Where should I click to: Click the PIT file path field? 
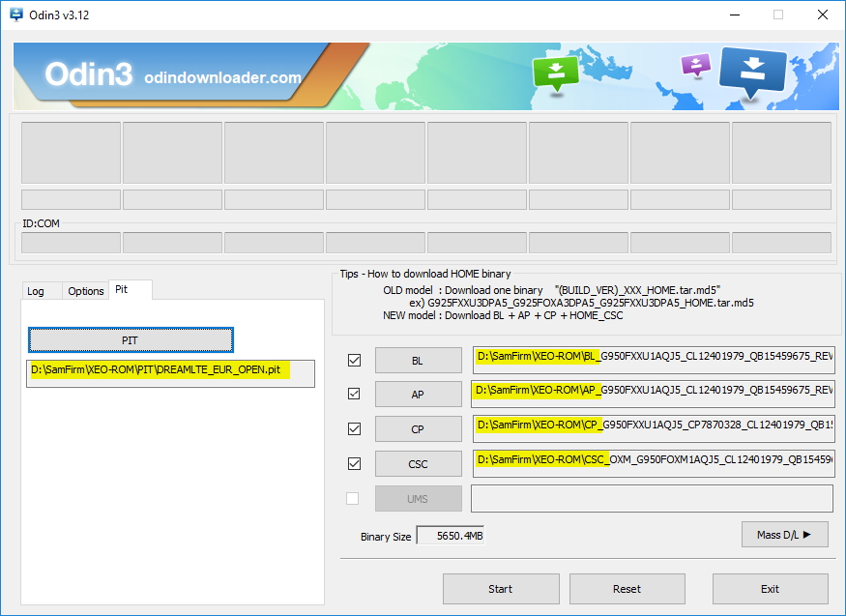click(x=170, y=373)
